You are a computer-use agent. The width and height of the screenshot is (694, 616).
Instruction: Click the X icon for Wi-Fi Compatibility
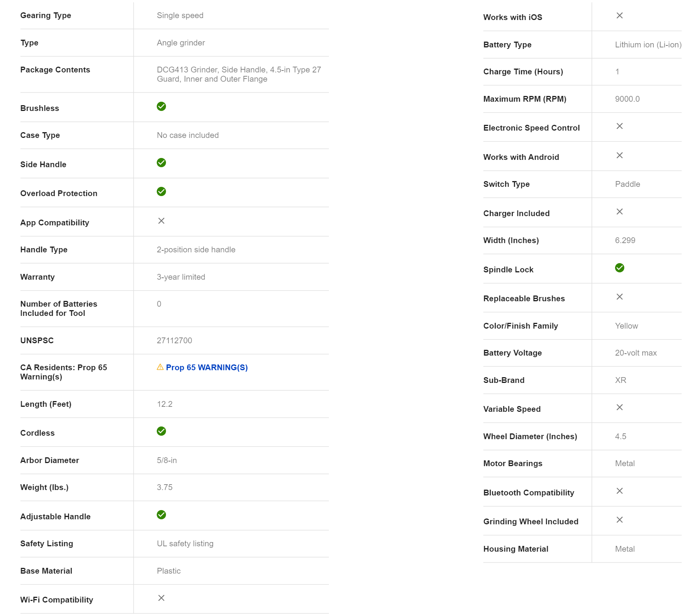[161, 598]
